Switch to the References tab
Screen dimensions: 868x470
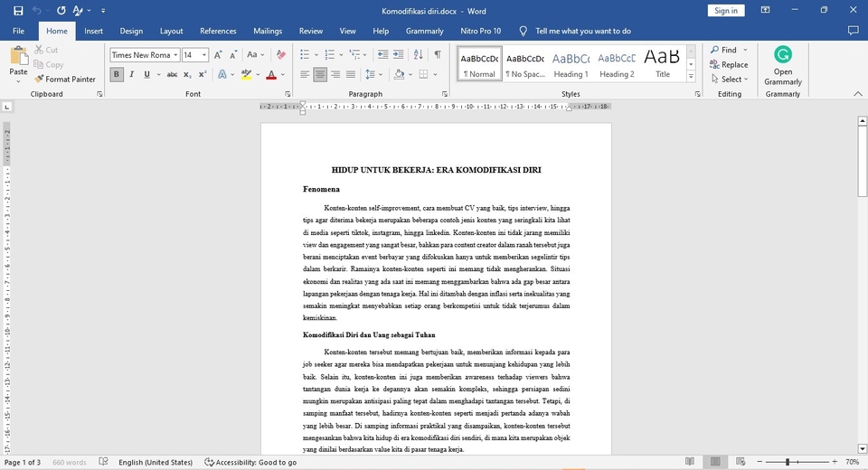tap(218, 31)
